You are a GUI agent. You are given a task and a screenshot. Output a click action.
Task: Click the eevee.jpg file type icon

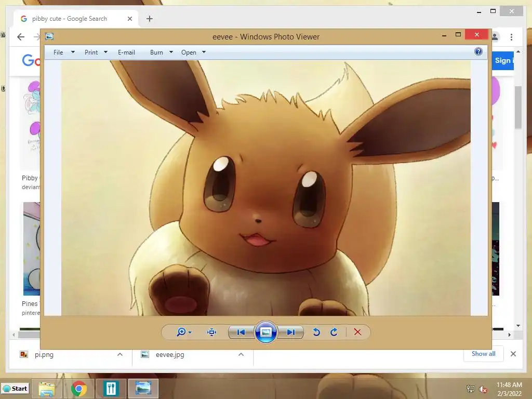pyautogui.click(x=145, y=354)
